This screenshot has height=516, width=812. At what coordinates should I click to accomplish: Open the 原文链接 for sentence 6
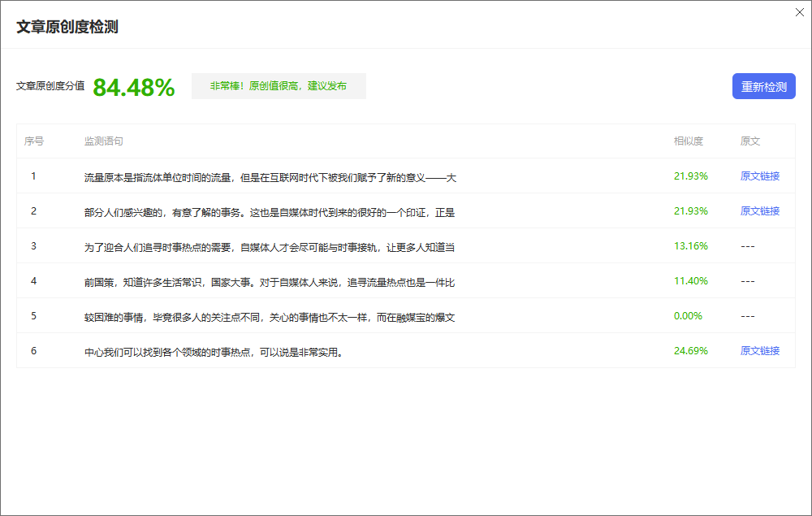coord(759,351)
